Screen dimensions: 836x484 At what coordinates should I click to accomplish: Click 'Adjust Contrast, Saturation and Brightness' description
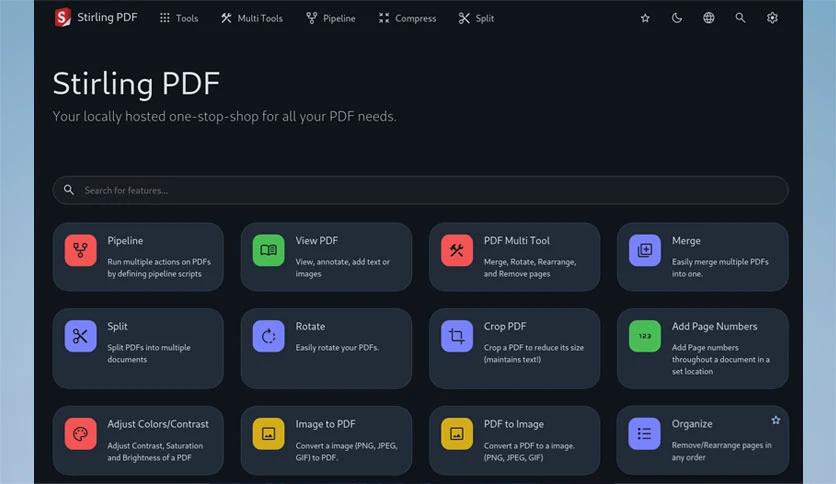click(155, 451)
